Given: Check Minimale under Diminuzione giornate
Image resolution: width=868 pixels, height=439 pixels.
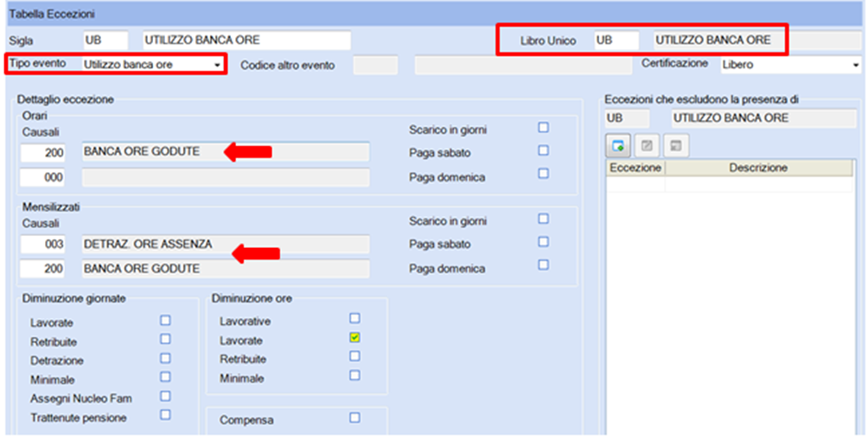Looking at the screenshot, I should [165, 377].
